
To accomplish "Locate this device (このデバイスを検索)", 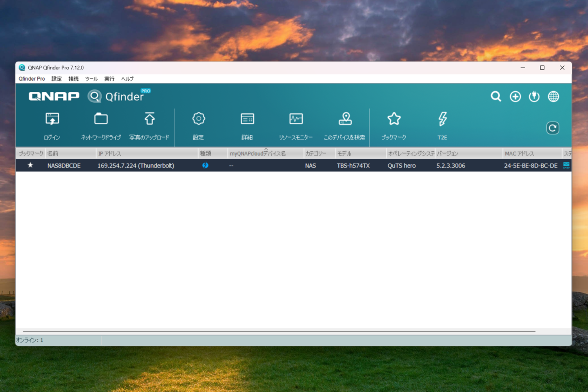I will coord(345,119).
